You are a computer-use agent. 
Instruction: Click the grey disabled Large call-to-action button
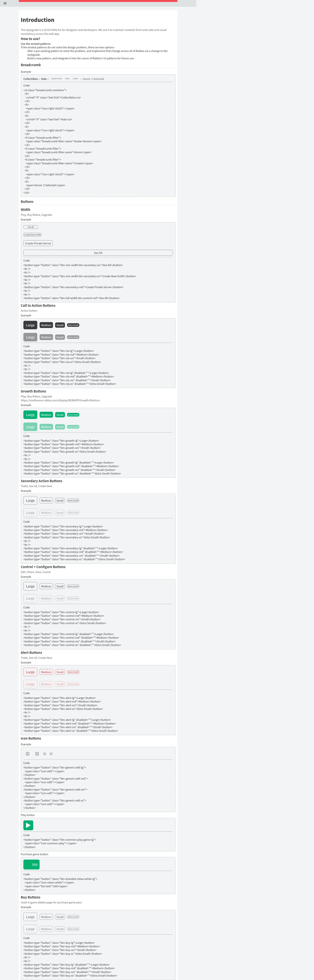(30, 337)
